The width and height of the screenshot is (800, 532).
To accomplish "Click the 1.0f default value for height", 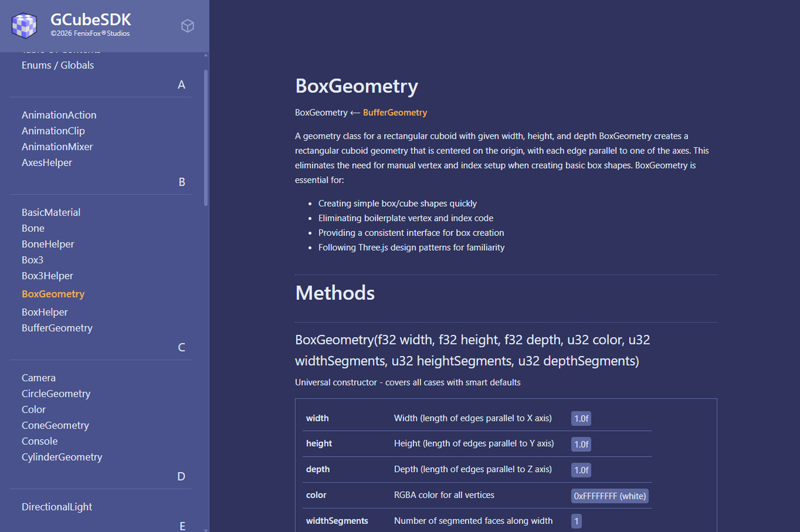I will tap(581, 444).
